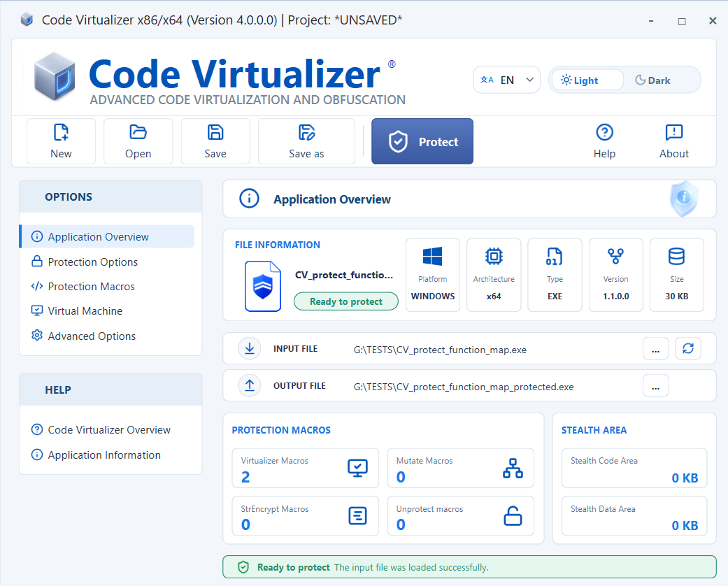Viewport: 728px width, 586px height.
Task: Click the Application Overview info circle icon
Action: (250, 199)
